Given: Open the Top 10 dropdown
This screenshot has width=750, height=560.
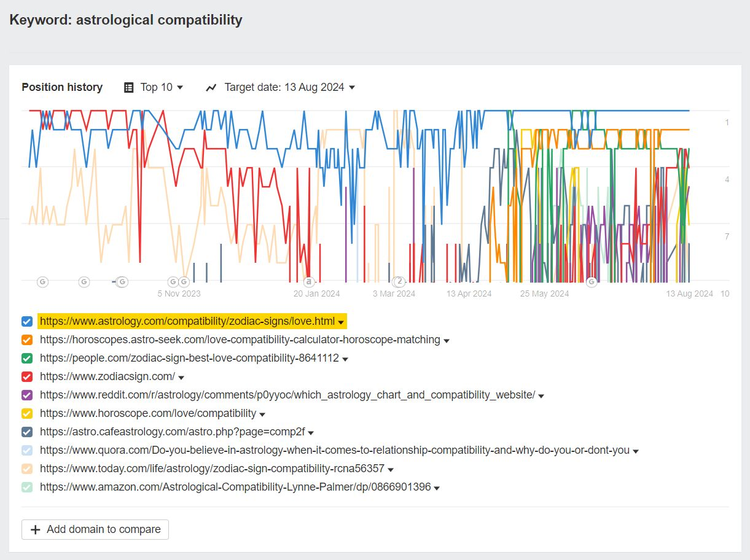Looking at the screenshot, I should (162, 87).
